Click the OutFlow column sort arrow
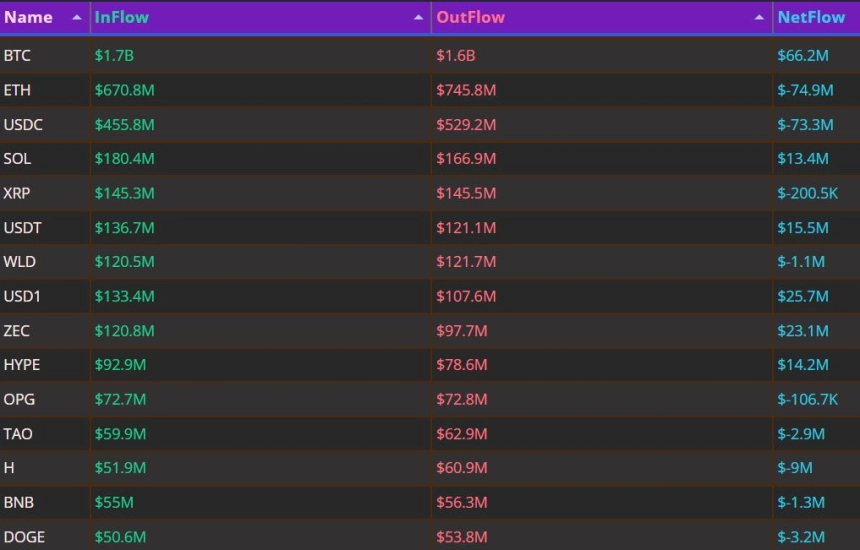This screenshot has width=860, height=550. (x=759, y=18)
